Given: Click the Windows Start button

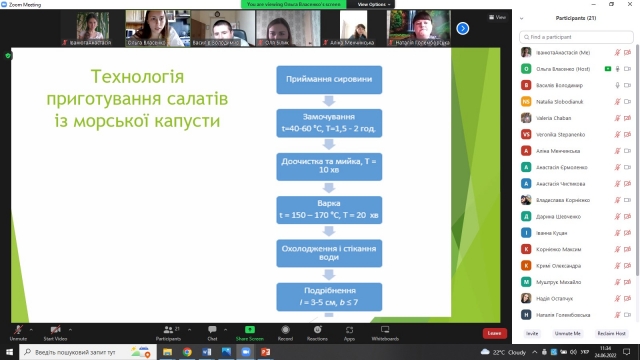Looking at the screenshot, I should click(x=9, y=352).
